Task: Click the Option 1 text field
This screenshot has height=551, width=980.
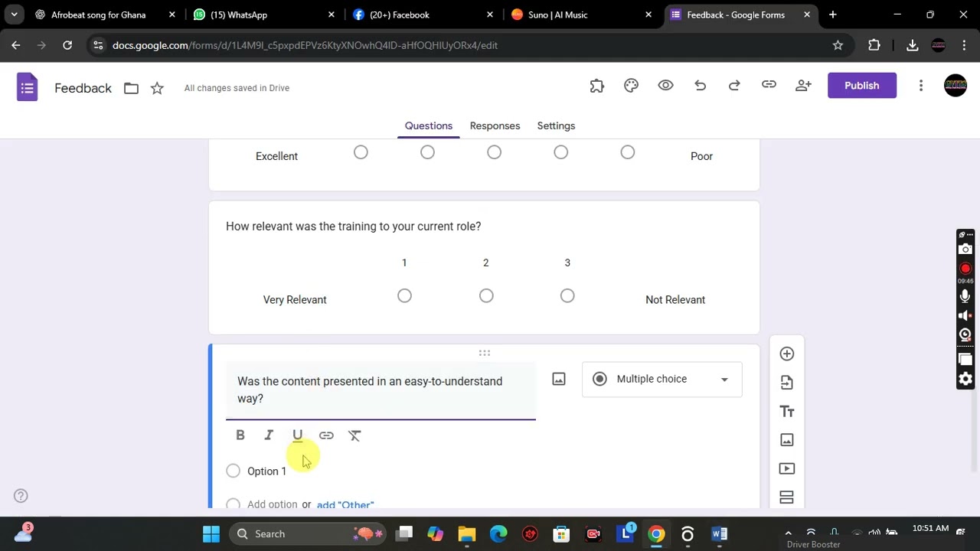Action: pyautogui.click(x=266, y=471)
